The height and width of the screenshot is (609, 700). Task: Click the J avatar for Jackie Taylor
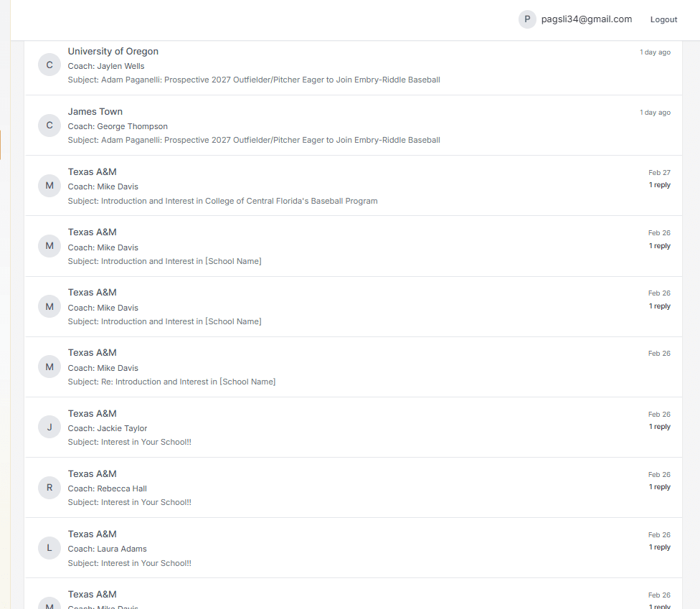point(49,428)
